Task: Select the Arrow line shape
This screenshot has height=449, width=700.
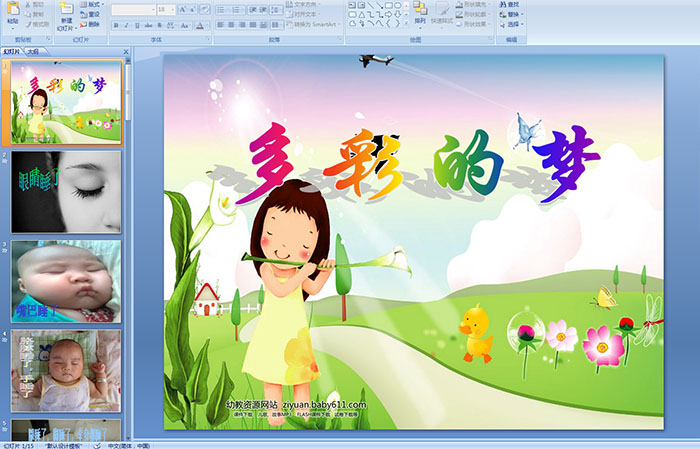Action: tap(379, 6)
